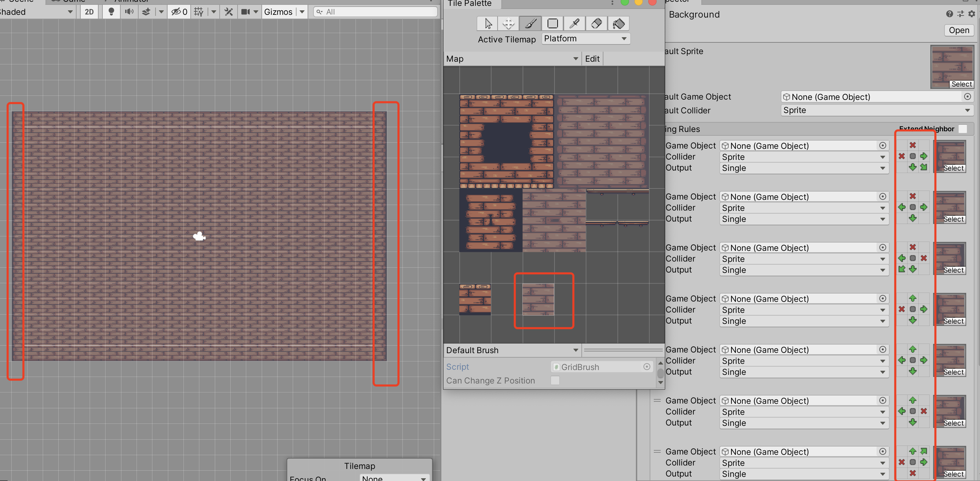980x481 pixels.
Task: Click the scene search All field
Action: [375, 12]
